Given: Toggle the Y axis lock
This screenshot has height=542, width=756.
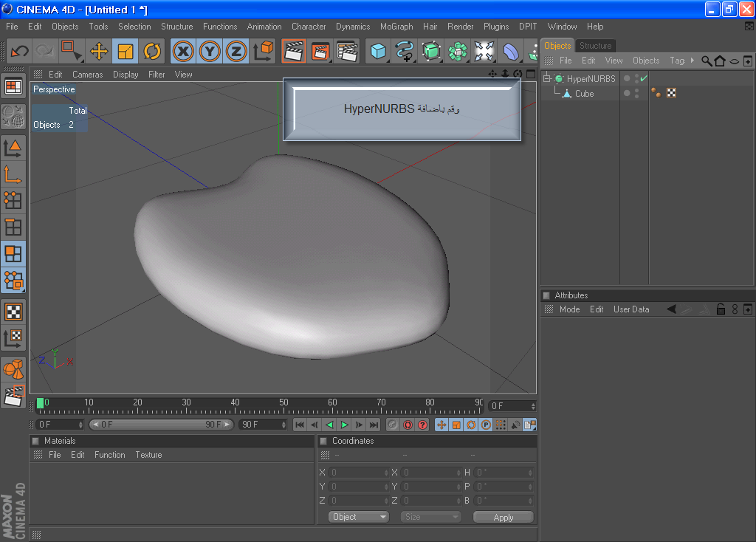Looking at the screenshot, I should [210, 51].
